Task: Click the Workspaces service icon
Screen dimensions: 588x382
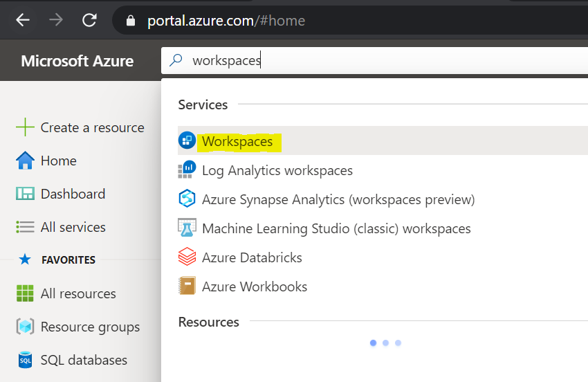Action: [x=187, y=140]
